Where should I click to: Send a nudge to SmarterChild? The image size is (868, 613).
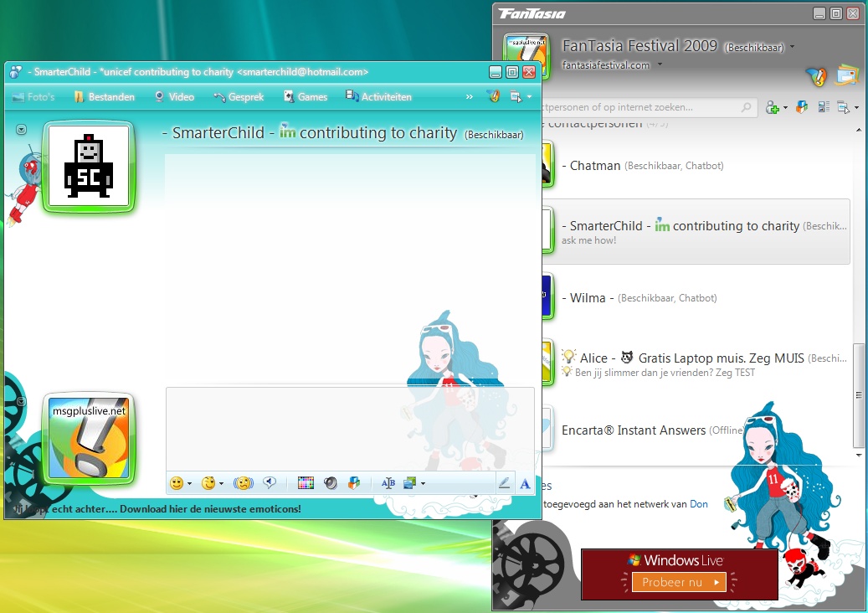243,483
